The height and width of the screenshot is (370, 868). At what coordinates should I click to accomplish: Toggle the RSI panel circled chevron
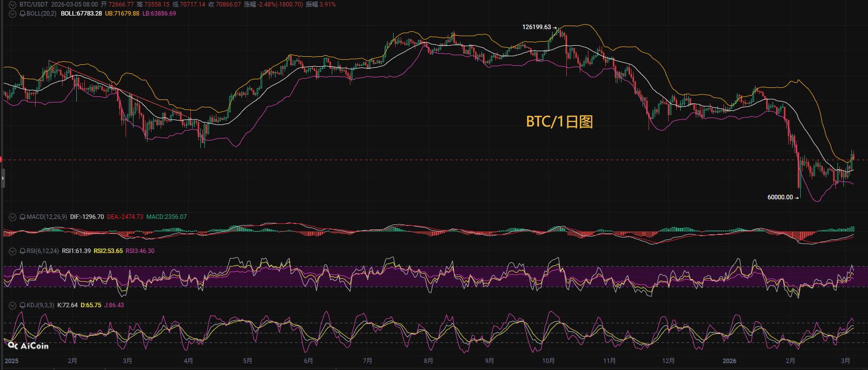(x=13, y=251)
